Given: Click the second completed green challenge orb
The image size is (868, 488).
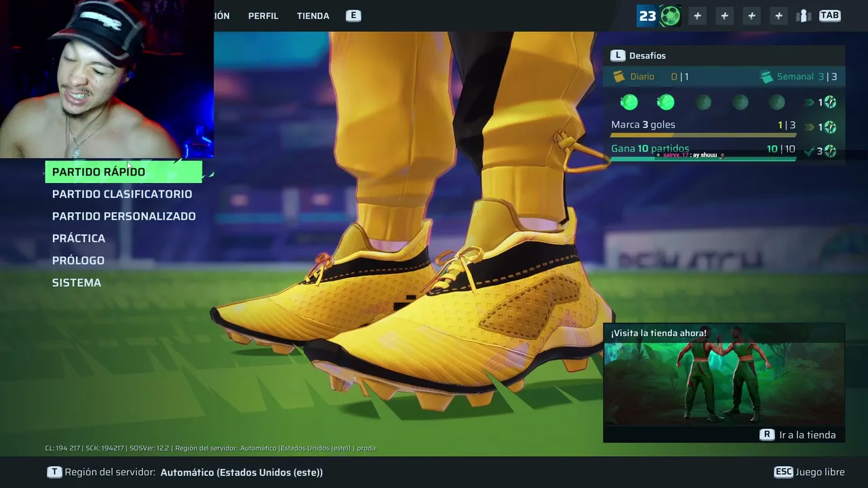Looking at the screenshot, I should click(666, 102).
